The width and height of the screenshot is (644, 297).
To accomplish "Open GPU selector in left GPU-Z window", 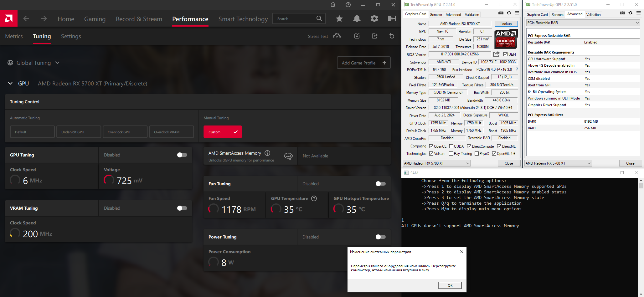I will [436, 163].
